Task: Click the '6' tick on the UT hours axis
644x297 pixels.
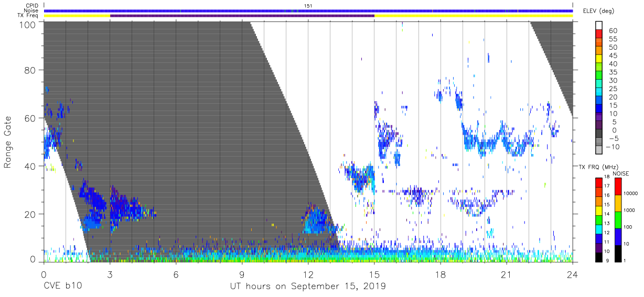Action: (176, 274)
